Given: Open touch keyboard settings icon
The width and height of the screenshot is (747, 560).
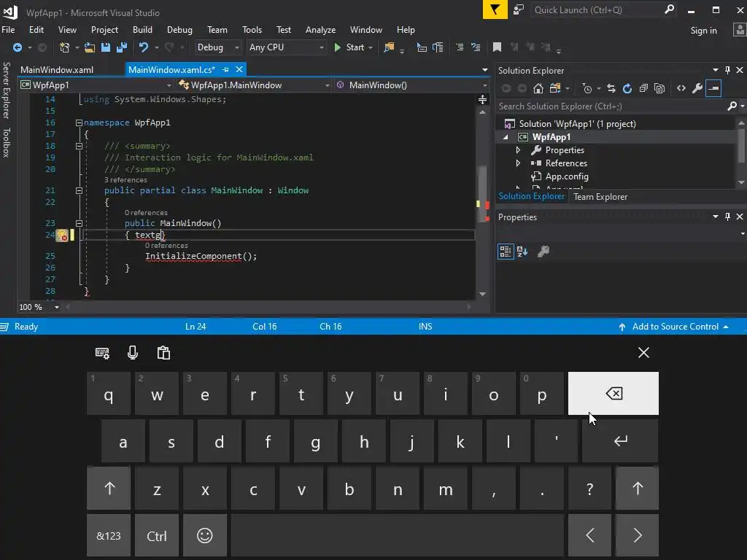Looking at the screenshot, I should [x=102, y=353].
